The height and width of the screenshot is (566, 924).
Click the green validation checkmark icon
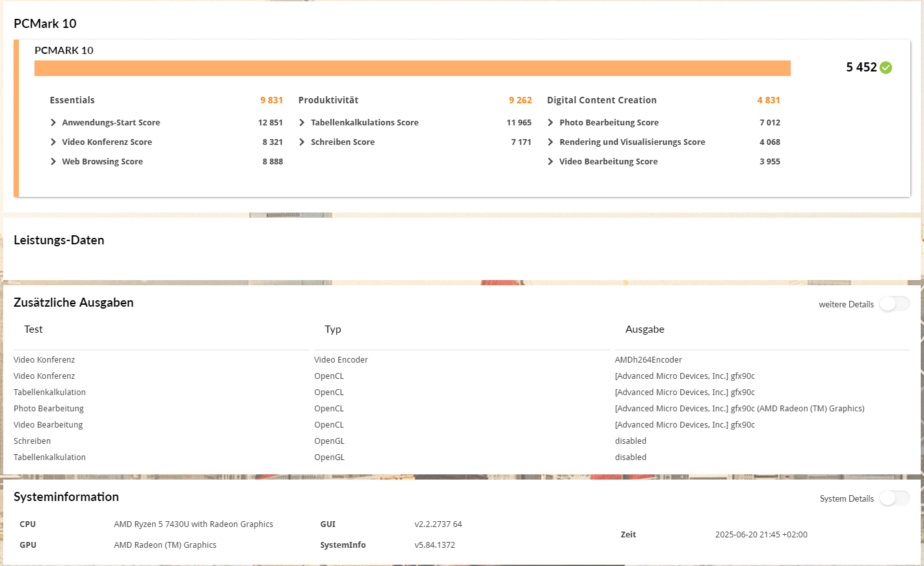coord(886,68)
